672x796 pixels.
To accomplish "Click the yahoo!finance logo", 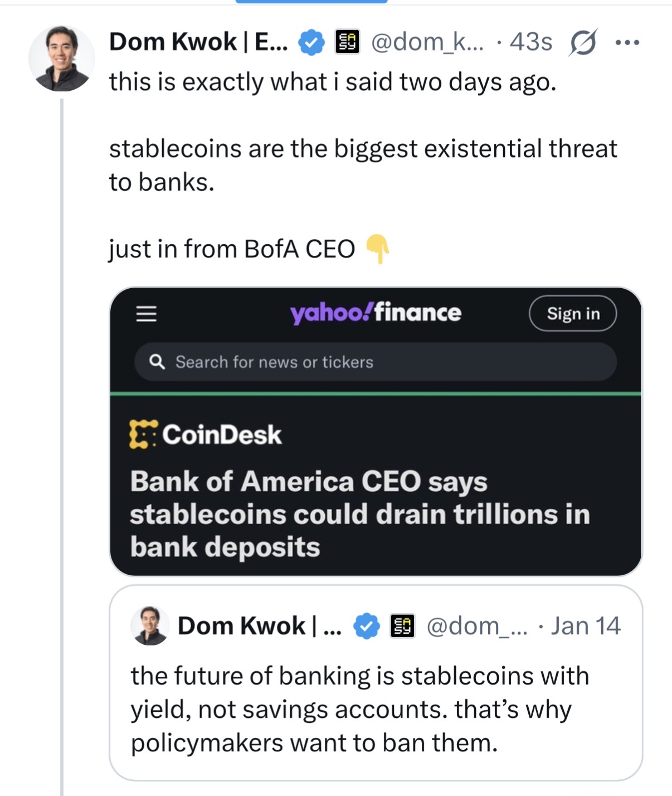I will coord(376,313).
